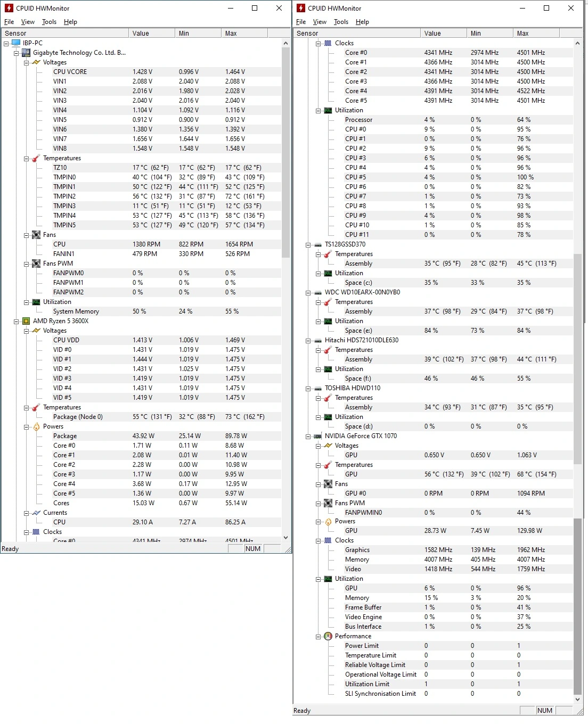
Task: Click the Max column header in right window
Action: (536, 33)
